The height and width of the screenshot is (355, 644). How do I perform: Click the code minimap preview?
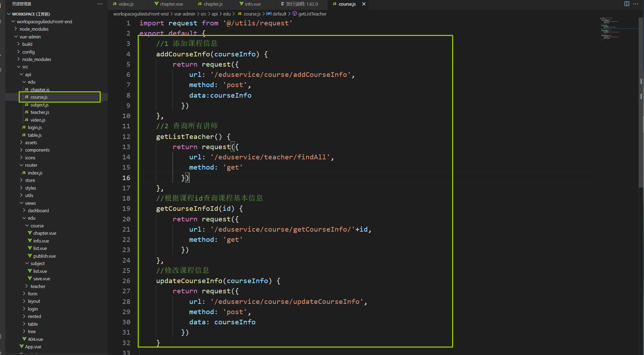pyautogui.click(x=619, y=29)
